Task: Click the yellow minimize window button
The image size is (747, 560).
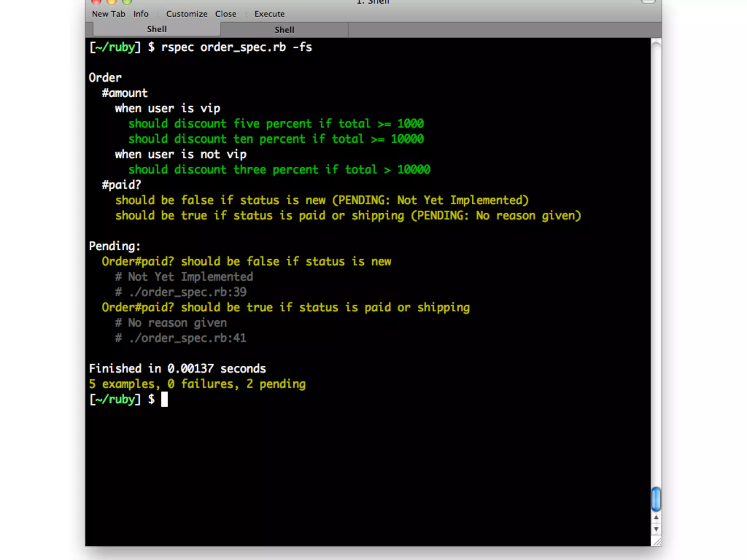Action: click(x=112, y=2)
